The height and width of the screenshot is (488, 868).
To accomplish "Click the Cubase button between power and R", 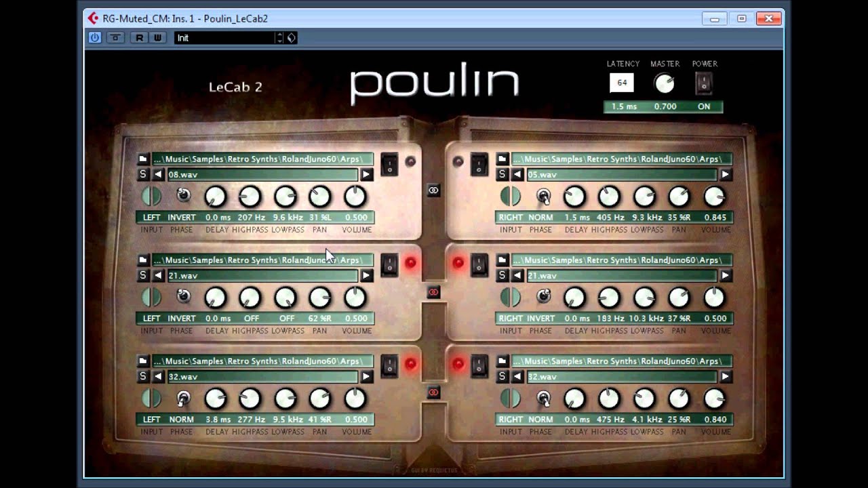I will click(116, 38).
